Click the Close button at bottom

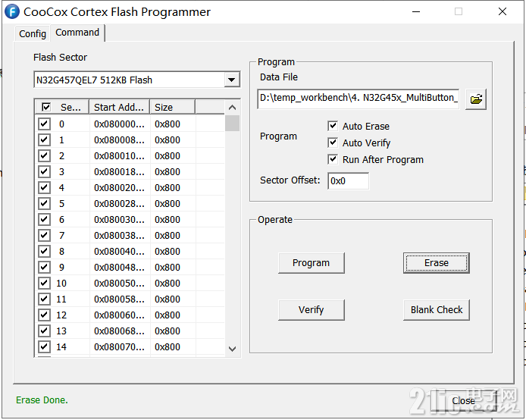[x=463, y=400]
